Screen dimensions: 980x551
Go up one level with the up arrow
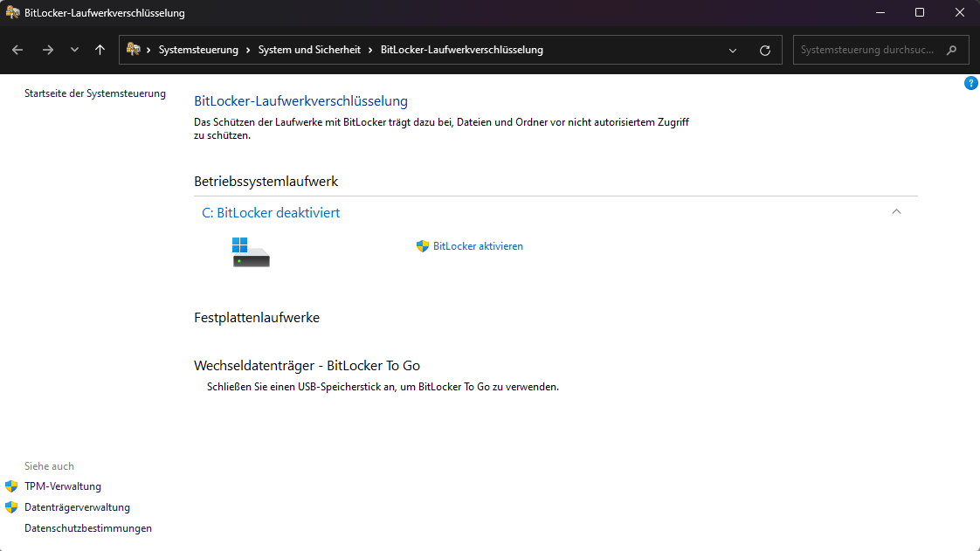[100, 50]
